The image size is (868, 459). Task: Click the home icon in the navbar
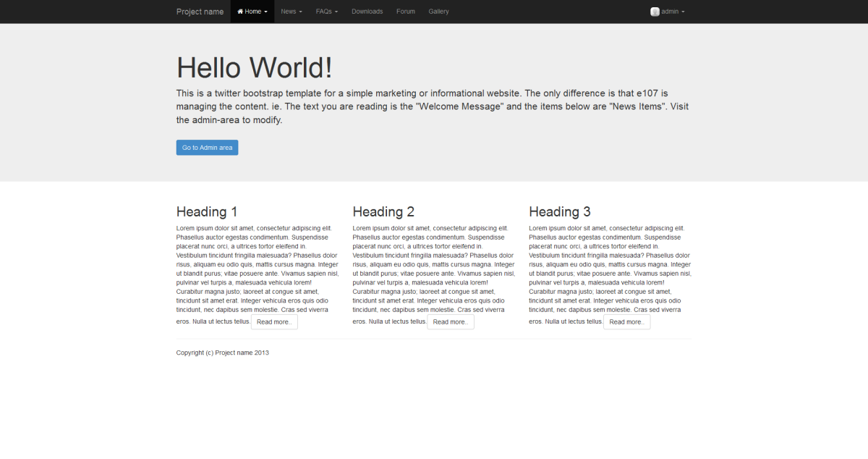(x=239, y=11)
